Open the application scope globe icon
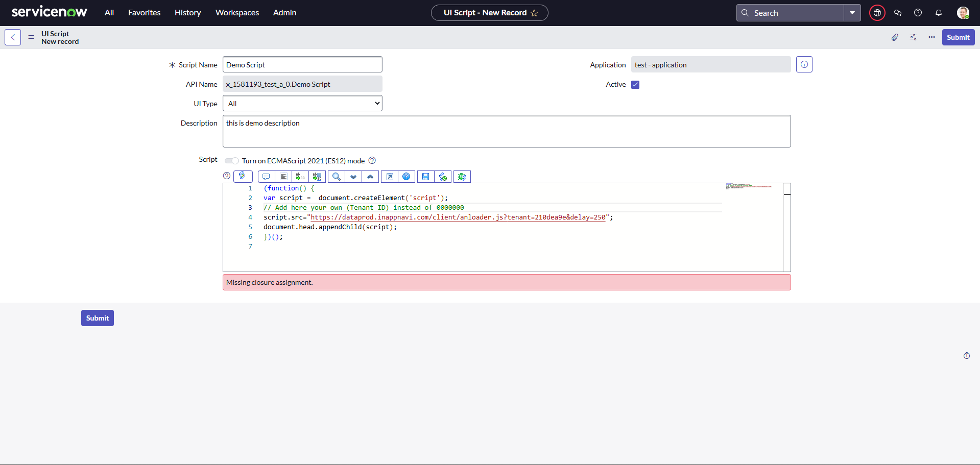 (x=877, y=13)
